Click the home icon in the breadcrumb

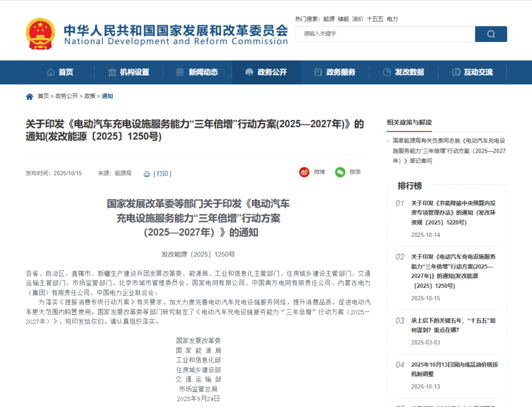pyautogui.click(x=29, y=96)
